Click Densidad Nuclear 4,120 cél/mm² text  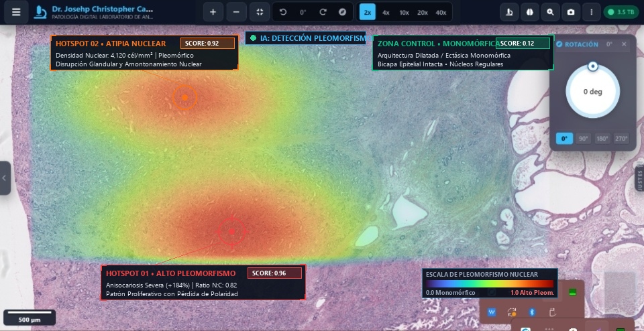pyautogui.click(x=105, y=55)
